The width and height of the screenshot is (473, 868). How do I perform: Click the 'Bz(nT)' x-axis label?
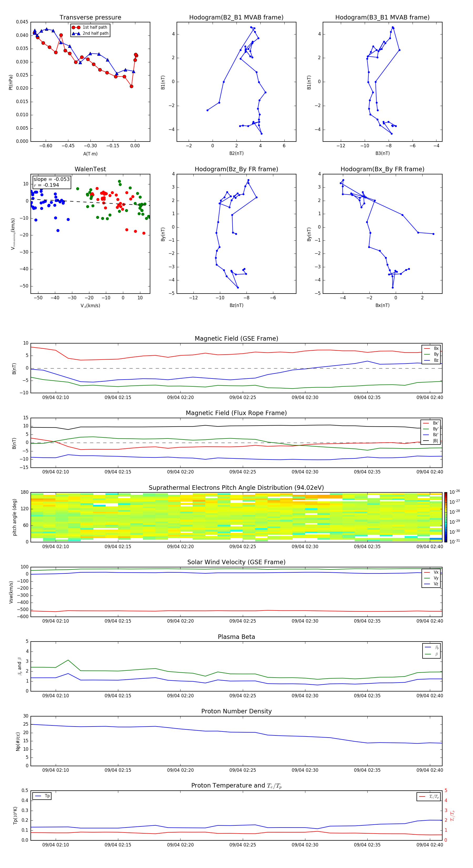click(x=236, y=305)
